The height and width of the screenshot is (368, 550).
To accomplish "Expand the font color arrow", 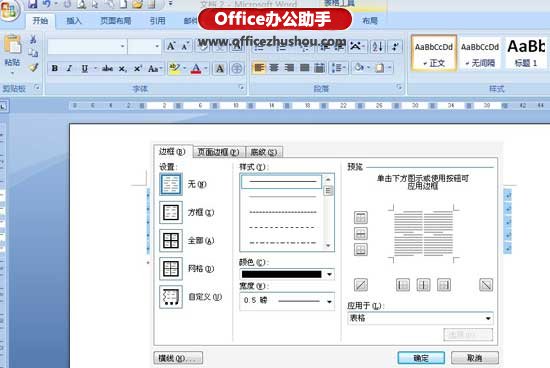I will (206, 68).
